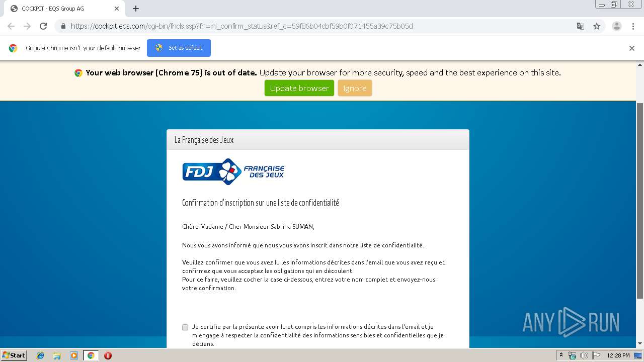
Task: Click the Chrome logo in update banner
Action: click(78, 73)
